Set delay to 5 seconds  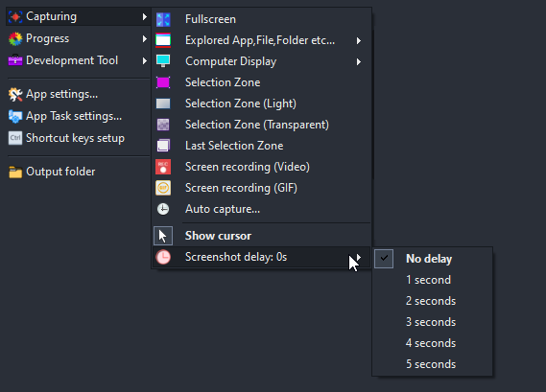tap(432, 364)
